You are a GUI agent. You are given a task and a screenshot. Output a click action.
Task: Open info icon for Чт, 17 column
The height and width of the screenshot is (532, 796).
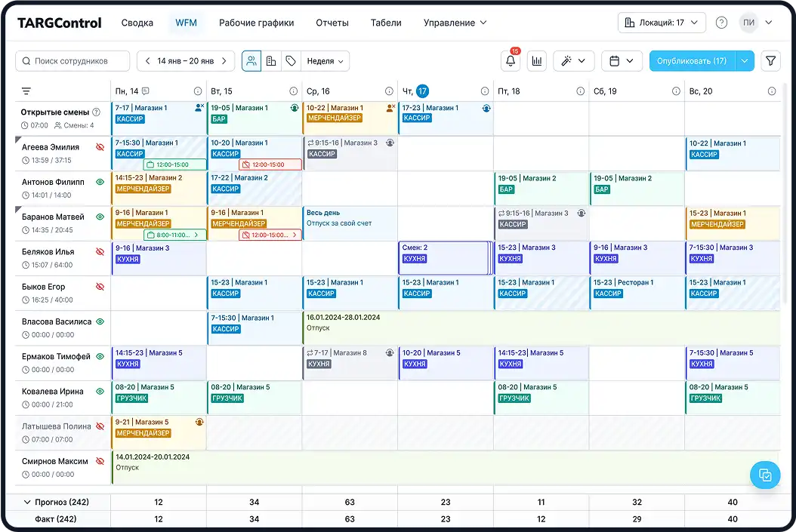[485, 91]
